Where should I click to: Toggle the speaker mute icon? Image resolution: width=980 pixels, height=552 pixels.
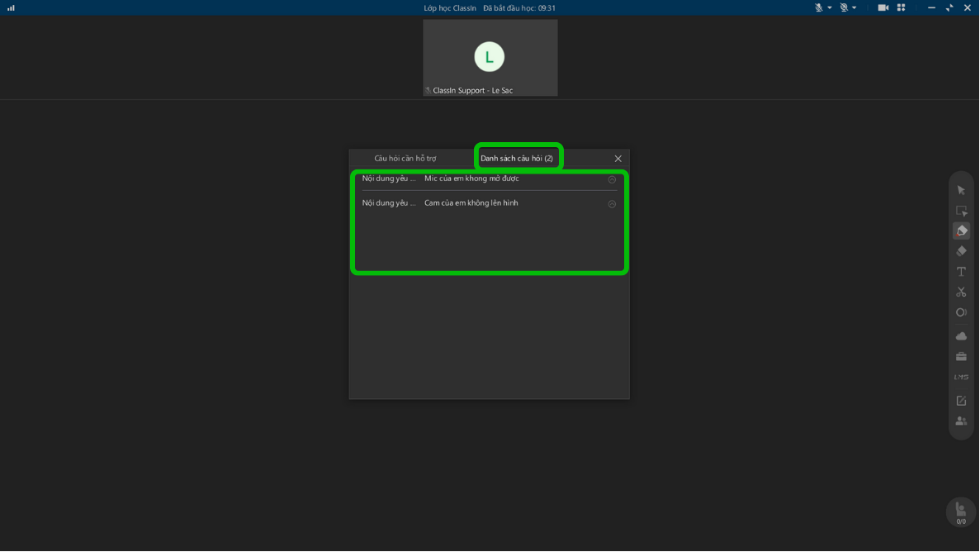844,7
